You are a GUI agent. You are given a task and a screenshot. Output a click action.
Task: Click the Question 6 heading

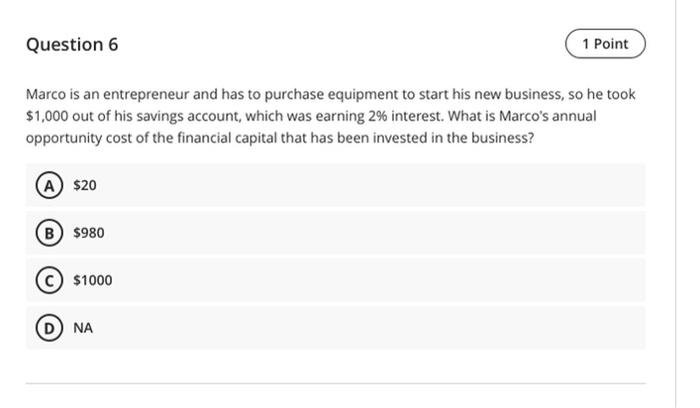pyautogui.click(x=72, y=45)
